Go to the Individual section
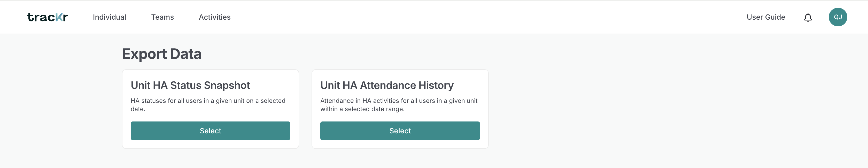 110,17
